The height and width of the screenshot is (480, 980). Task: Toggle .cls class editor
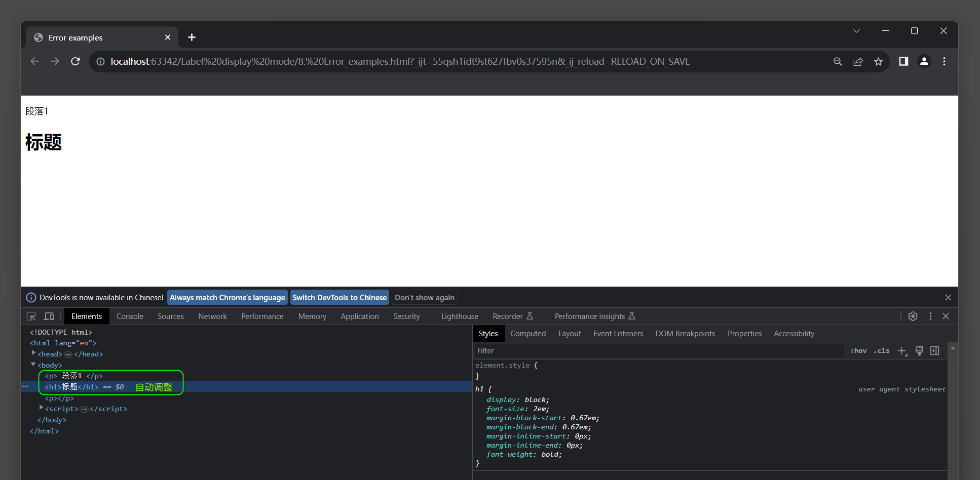[x=882, y=351]
